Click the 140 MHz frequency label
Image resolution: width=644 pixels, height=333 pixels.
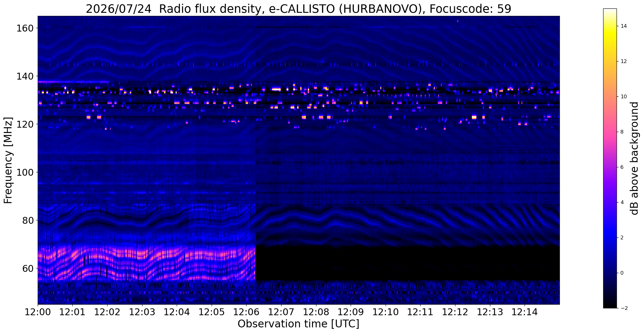click(x=24, y=76)
